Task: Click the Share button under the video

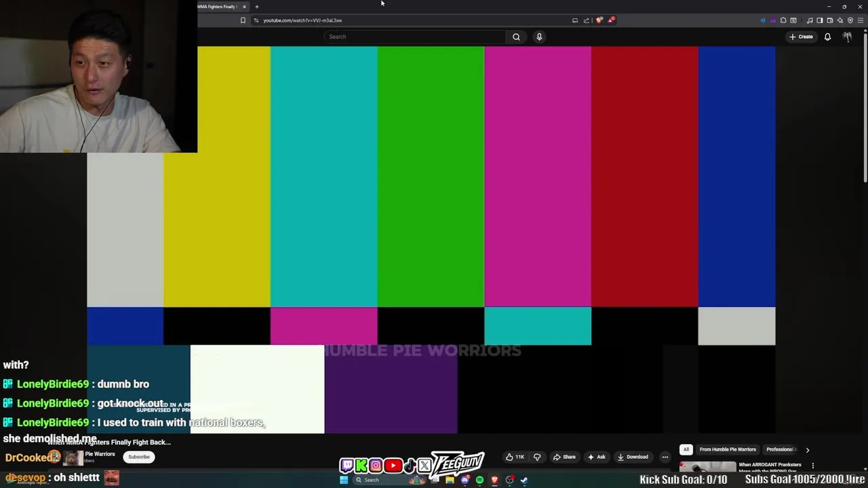Action: (564, 457)
